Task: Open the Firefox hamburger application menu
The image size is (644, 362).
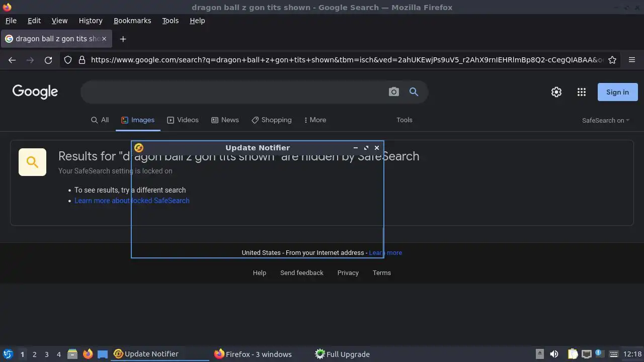Action: pyautogui.click(x=632, y=60)
